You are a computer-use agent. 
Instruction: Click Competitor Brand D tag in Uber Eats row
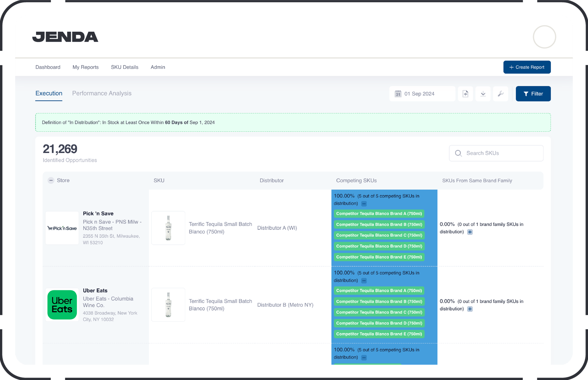click(379, 323)
